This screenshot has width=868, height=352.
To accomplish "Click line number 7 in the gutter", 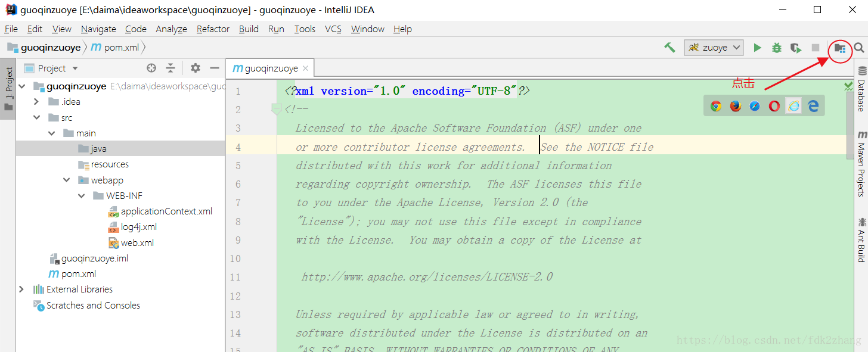I will tap(238, 203).
